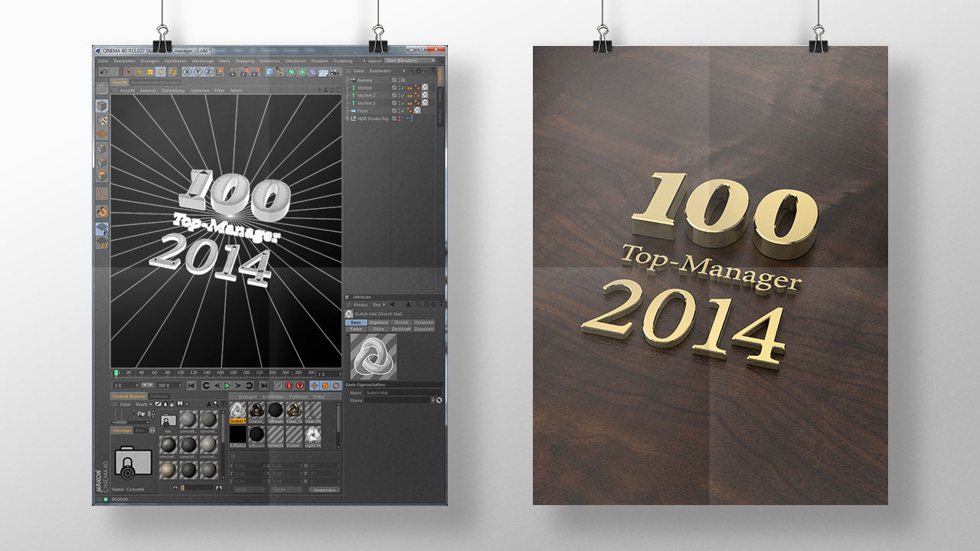Open the Simulieren menu

click(296, 60)
